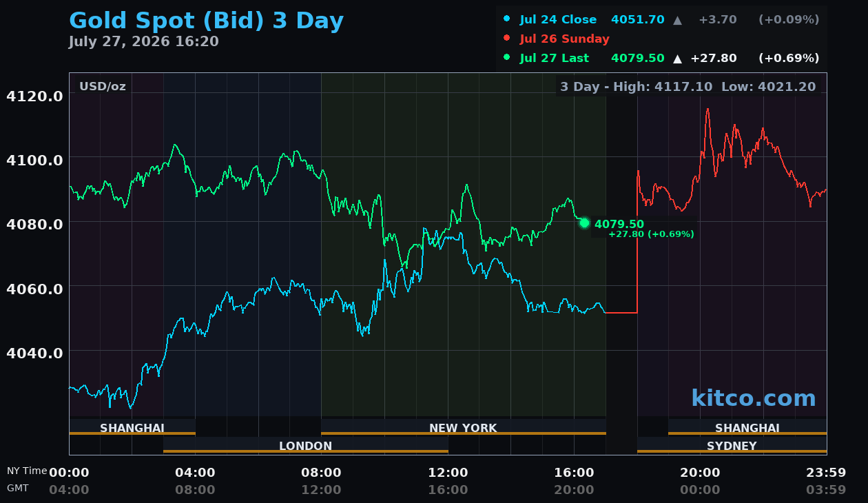The height and width of the screenshot is (503, 868).
Task: Click the 4100.0 axis label
Action: tap(34, 159)
